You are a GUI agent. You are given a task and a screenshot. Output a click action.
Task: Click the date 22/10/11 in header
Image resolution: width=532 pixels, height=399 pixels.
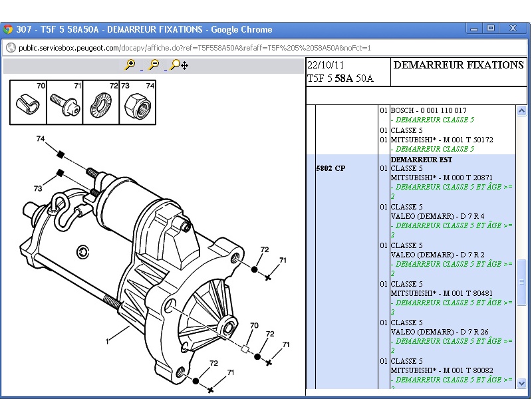[325, 65]
